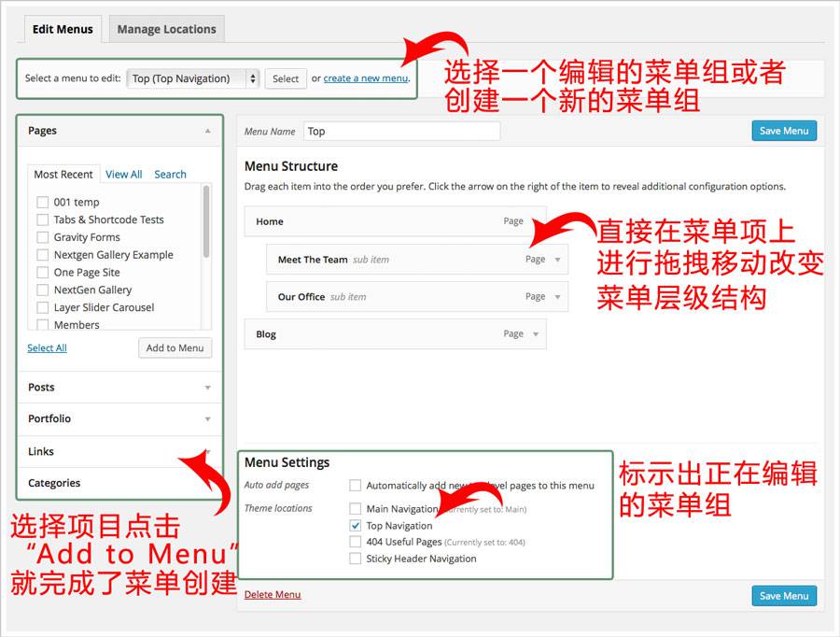Uncheck the Top Navigation theme location
The height and width of the screenshot is (637, 840).
pyautogui.click(x=355, y=525)
